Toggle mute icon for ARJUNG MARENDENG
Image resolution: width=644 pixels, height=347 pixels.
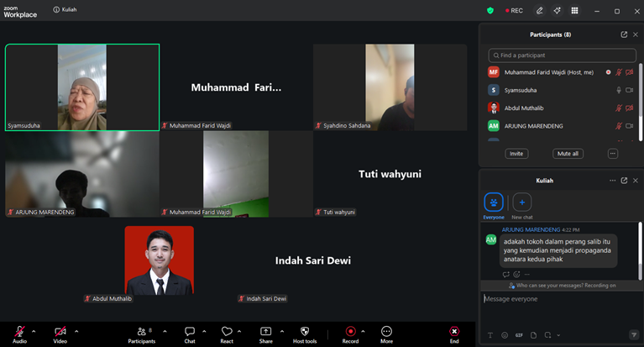[x=619, y=126]
